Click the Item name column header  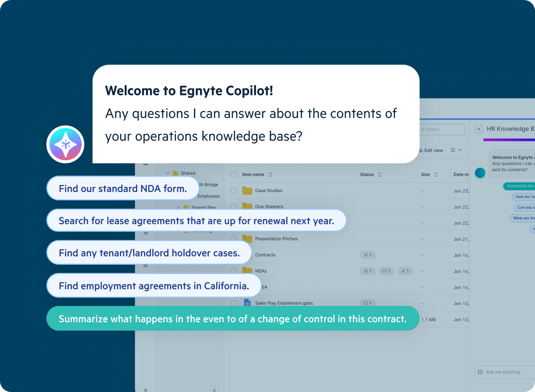point(253,175)
